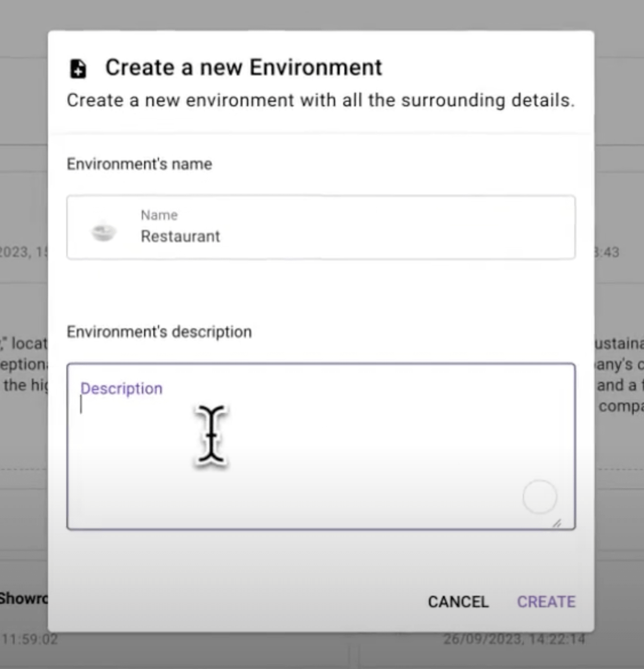Click the new-file icon beside the dialog title
The height and width of the screenshot is (669, 644).
[78, 69]
